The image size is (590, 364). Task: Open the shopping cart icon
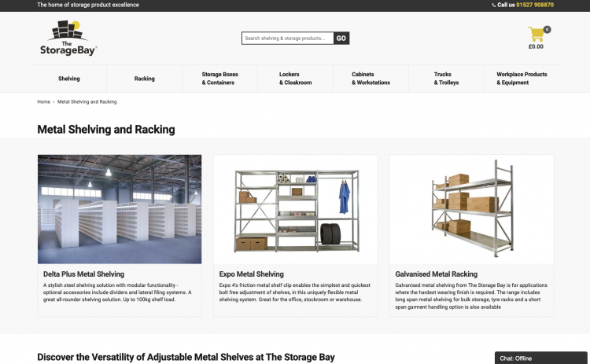tap(536, 35)
